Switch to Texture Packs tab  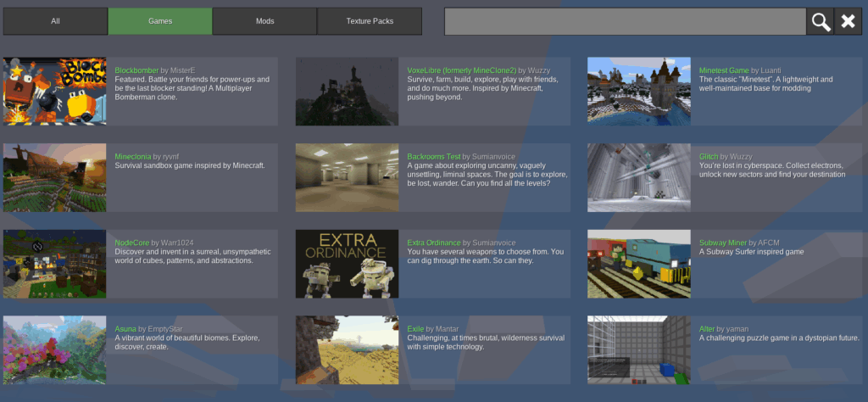click(370, 21)
